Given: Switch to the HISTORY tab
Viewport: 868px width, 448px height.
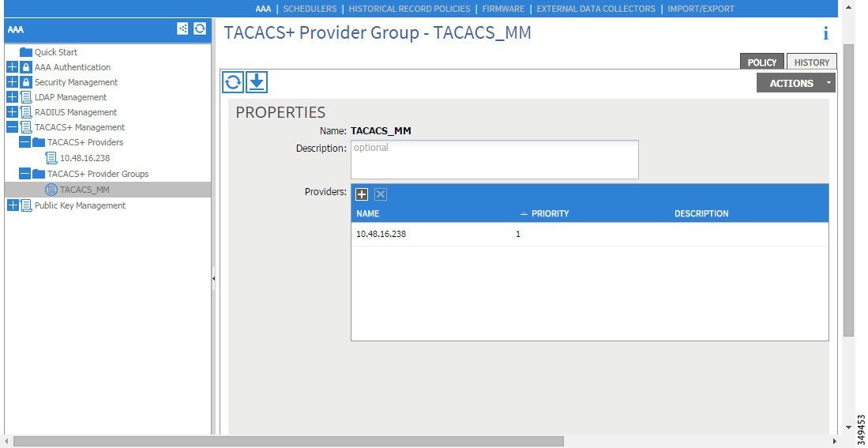Looking at the screenshot, I should 812,62.
